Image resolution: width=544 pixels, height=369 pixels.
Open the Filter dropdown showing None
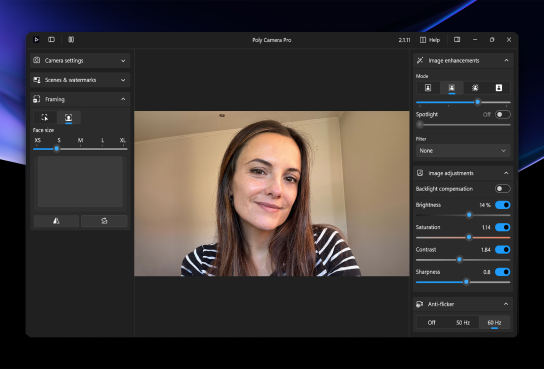pyautogui.click(x=463, y=151)
